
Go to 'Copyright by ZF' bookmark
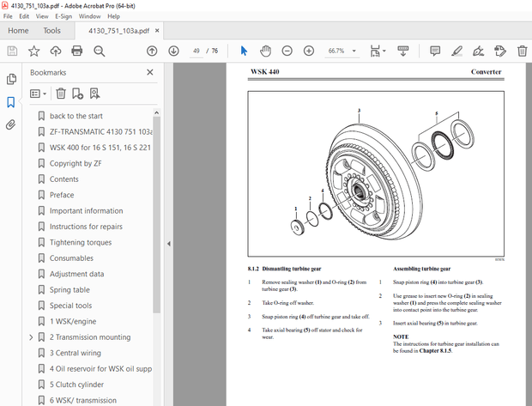(x=76, y=163)
